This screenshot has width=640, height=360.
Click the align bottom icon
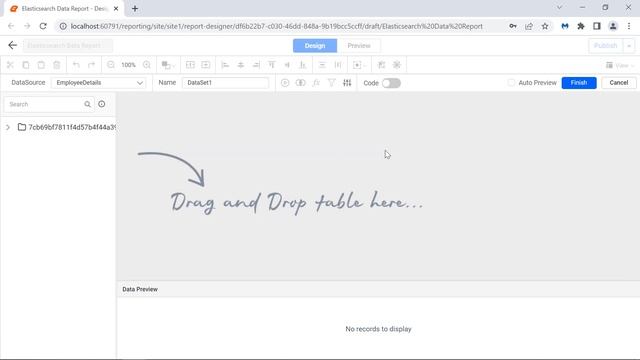(302, 65)
